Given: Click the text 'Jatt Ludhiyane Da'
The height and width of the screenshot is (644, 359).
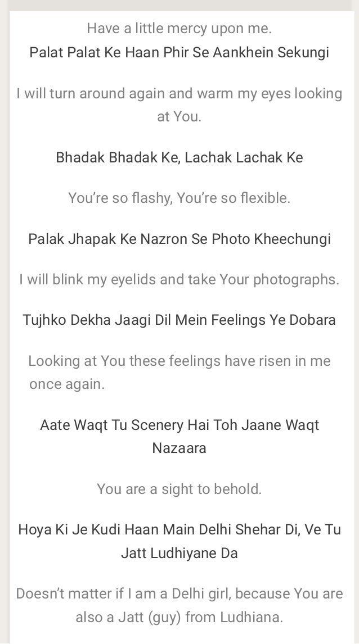Looking at the screenshot, I should (x=179, y=553).
